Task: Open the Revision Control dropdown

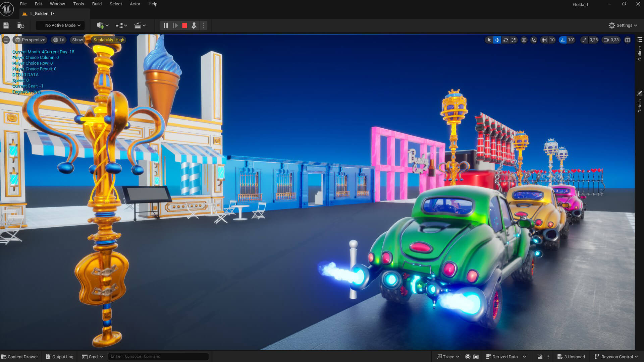Action: click(616, 357)
